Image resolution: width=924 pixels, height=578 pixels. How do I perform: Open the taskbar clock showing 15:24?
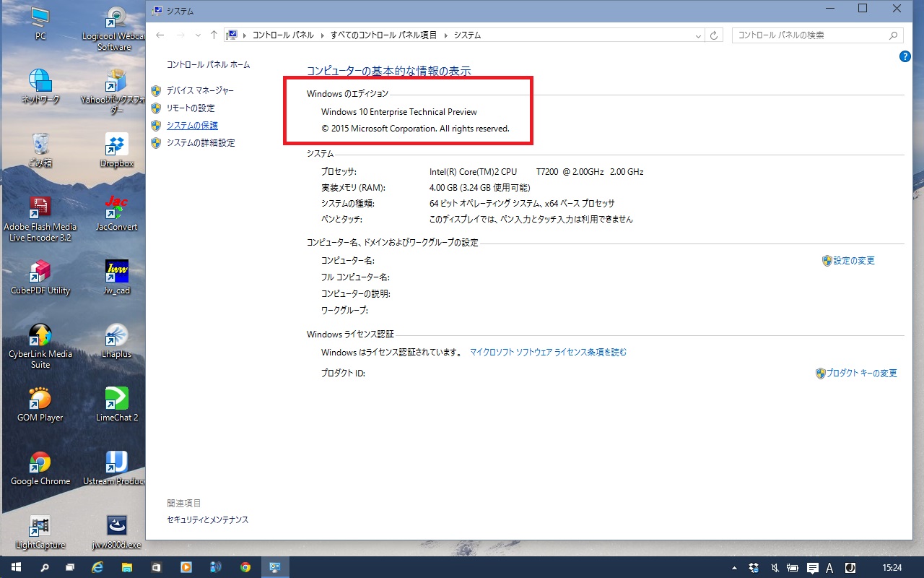[892, 567]
